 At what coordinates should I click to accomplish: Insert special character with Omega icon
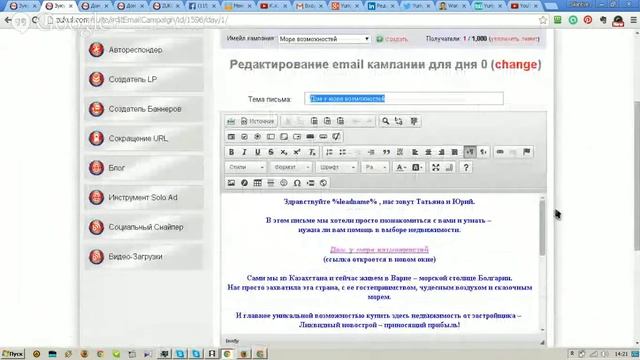pyautogui.click(x=297, y=183)
